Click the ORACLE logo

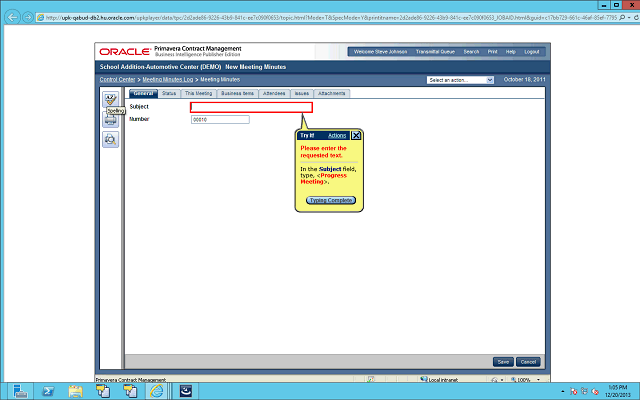125,52
